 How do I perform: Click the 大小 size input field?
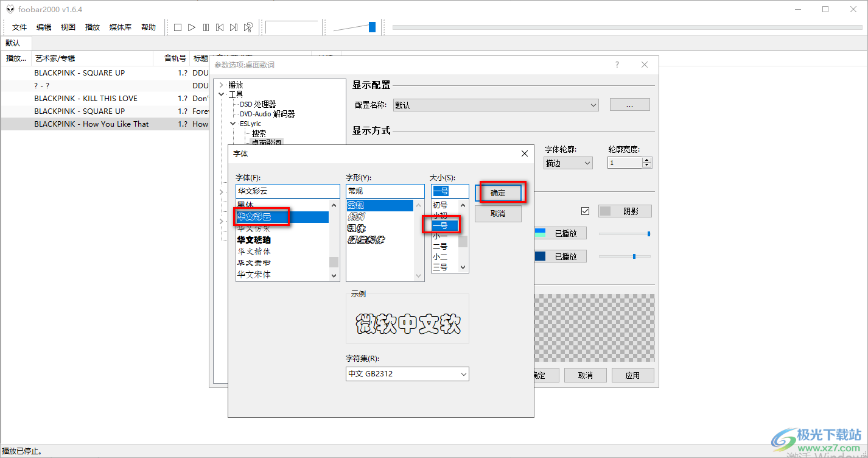450,191
